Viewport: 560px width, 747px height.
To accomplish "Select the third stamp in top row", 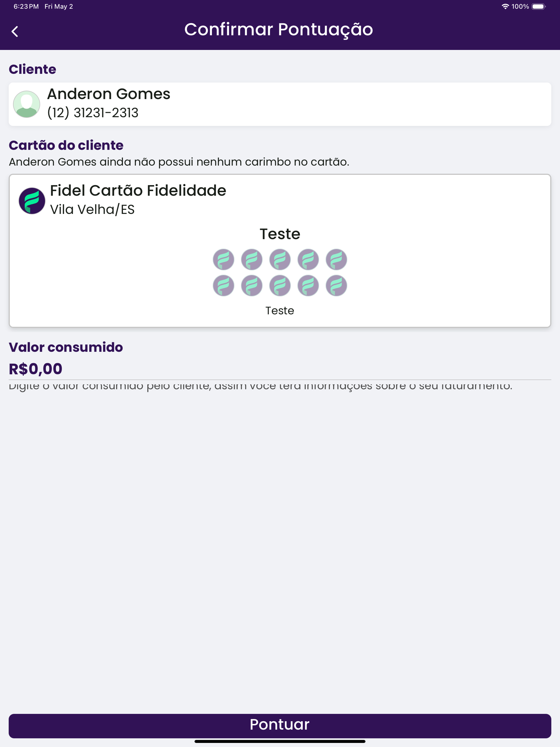I will (x=280, y=259).
